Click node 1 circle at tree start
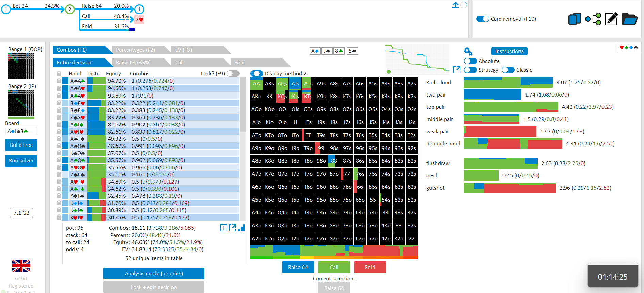 6,9
